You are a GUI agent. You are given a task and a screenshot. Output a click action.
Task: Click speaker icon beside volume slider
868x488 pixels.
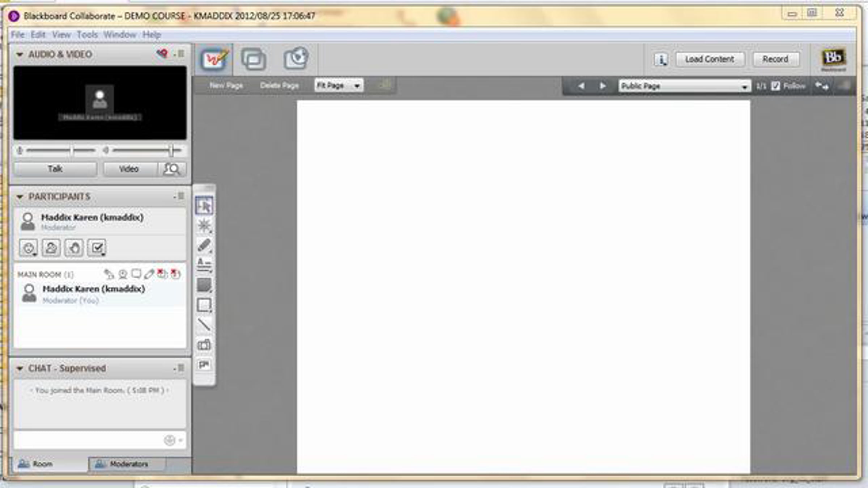tap(106, 150)
